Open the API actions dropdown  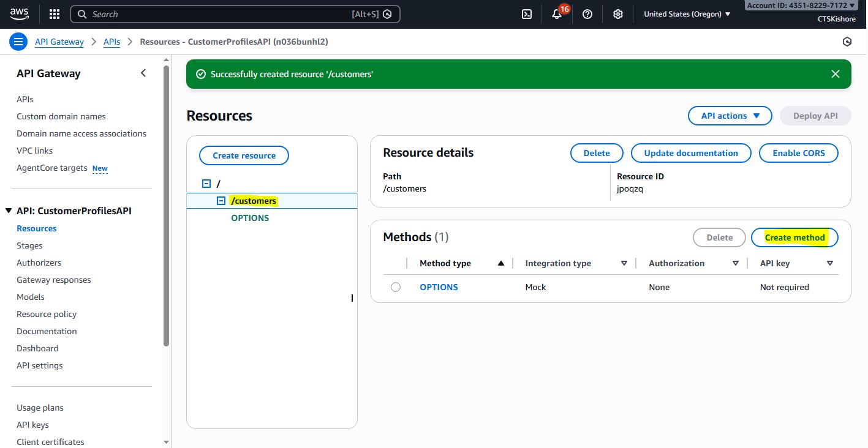pos(730,116)
